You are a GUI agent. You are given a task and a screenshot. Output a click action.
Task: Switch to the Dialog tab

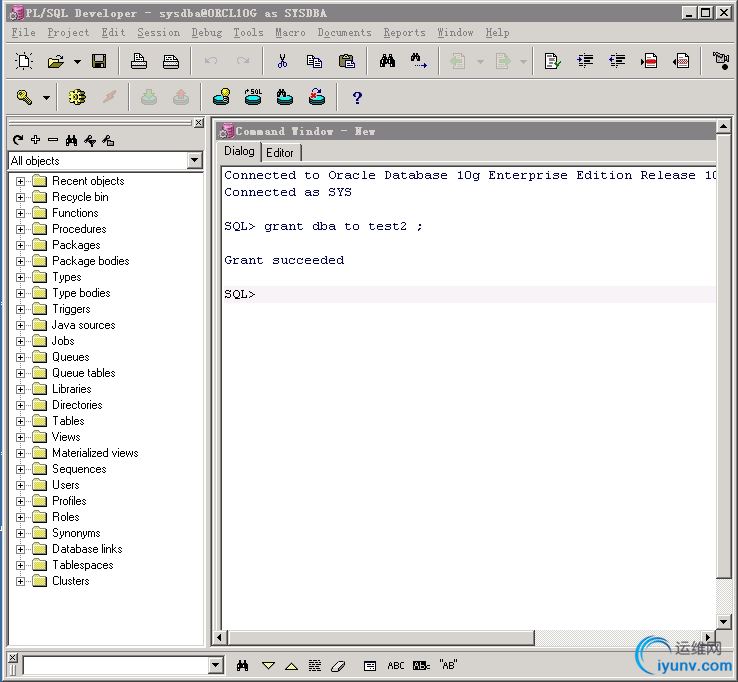pyautogui.click(x=239, y=151)
